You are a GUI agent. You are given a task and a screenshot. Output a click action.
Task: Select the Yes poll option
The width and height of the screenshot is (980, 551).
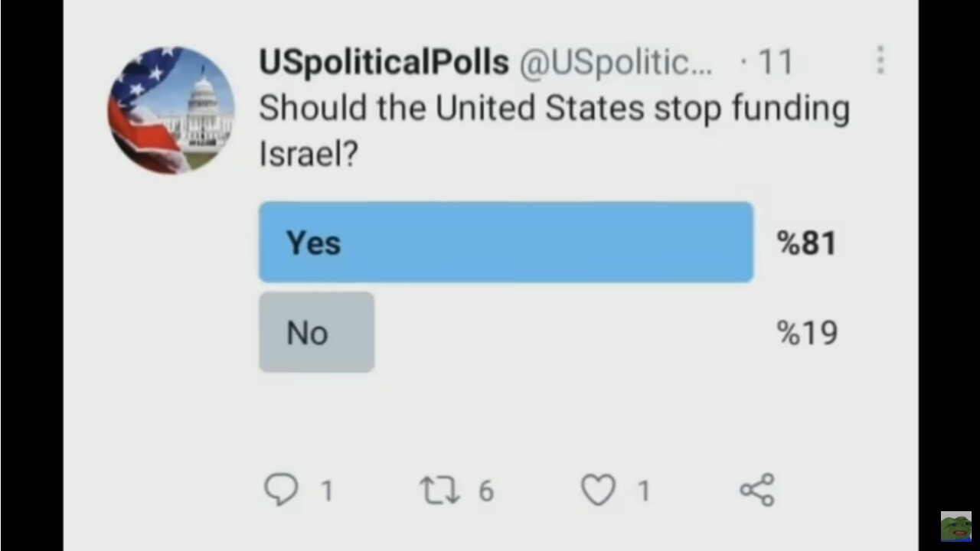(506, 243)
